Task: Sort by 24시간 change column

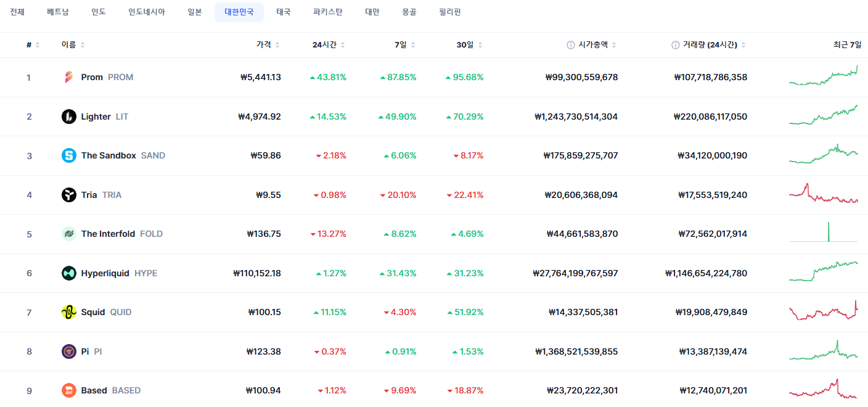Action: pos(329,45)
